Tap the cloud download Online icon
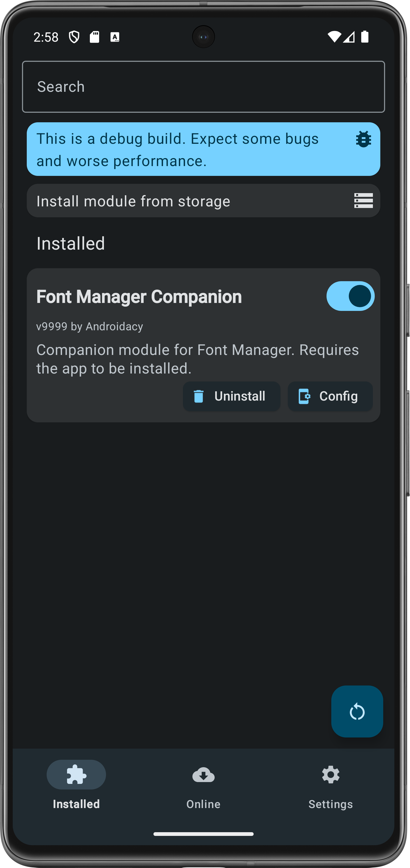The width and height of the screenshot is (410, 868). (203, 774)
